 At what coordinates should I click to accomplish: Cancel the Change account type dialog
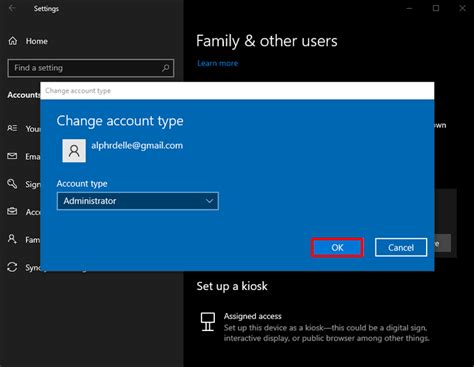(x=401, y=247)
